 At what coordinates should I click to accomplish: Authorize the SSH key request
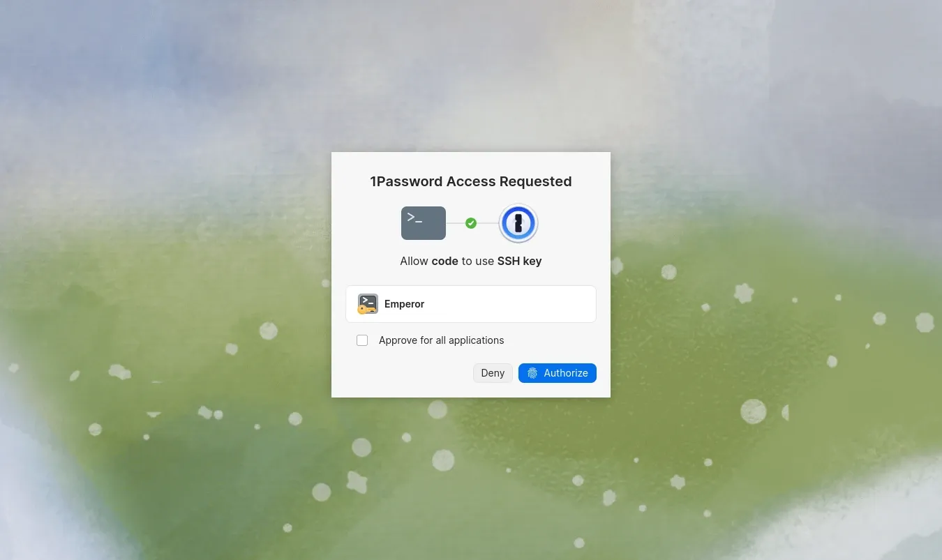(x=557, y=373)
